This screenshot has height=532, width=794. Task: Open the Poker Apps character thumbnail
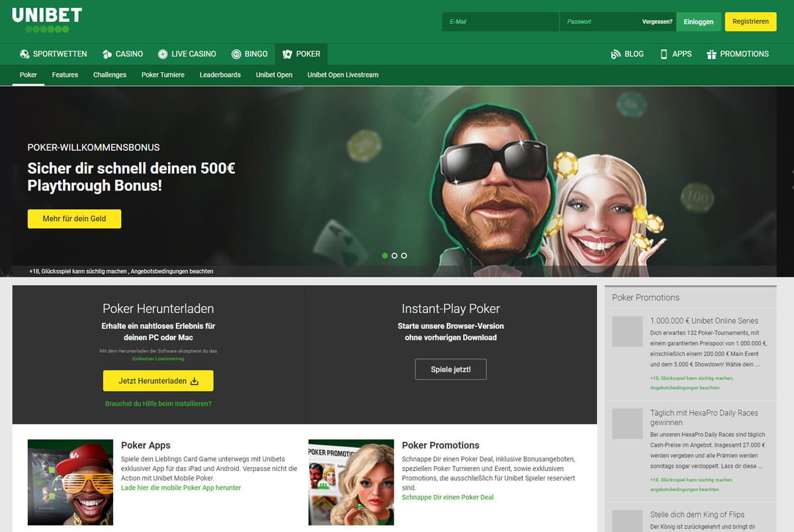pos(70,482)
